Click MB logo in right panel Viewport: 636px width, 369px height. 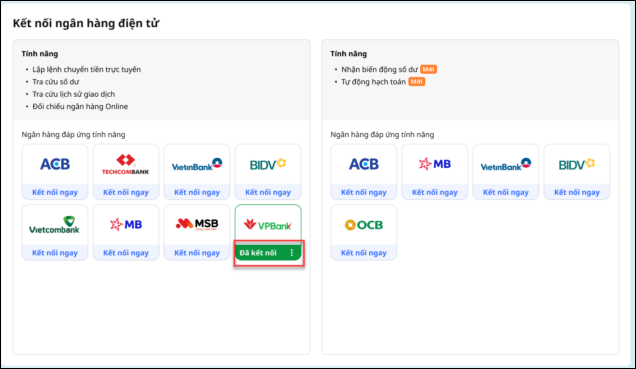pyautogui.click(x=435, y=164)
